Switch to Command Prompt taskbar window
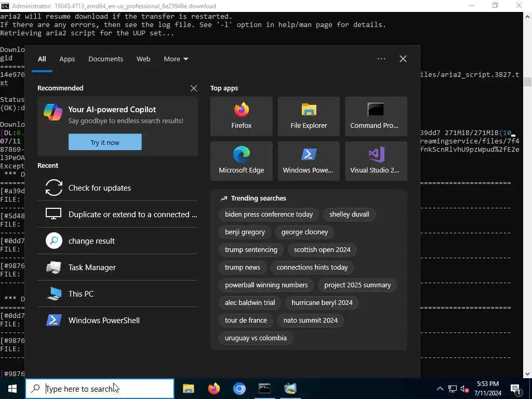Viewport: 532px width, 399px height. (264, 389)
